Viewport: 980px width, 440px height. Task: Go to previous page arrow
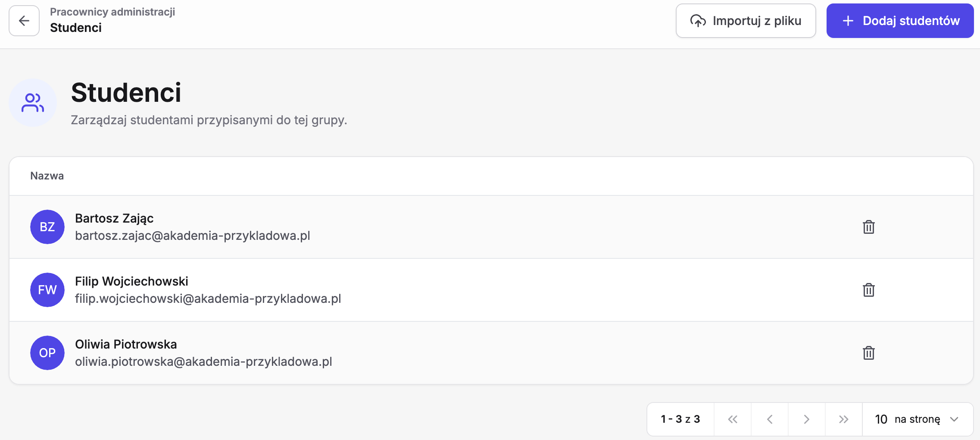pos(770,419)
